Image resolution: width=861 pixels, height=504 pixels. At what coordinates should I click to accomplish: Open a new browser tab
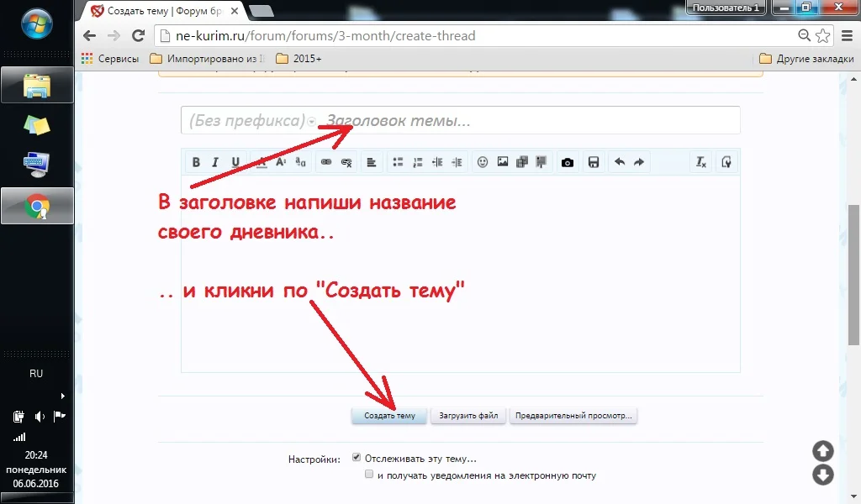(261, 10)
